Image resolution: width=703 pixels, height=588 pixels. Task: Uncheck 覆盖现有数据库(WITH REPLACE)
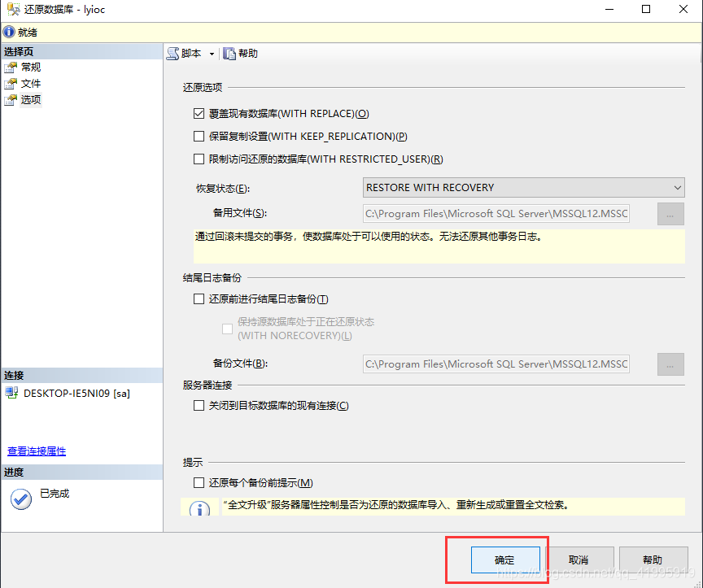tap(199, 113)
